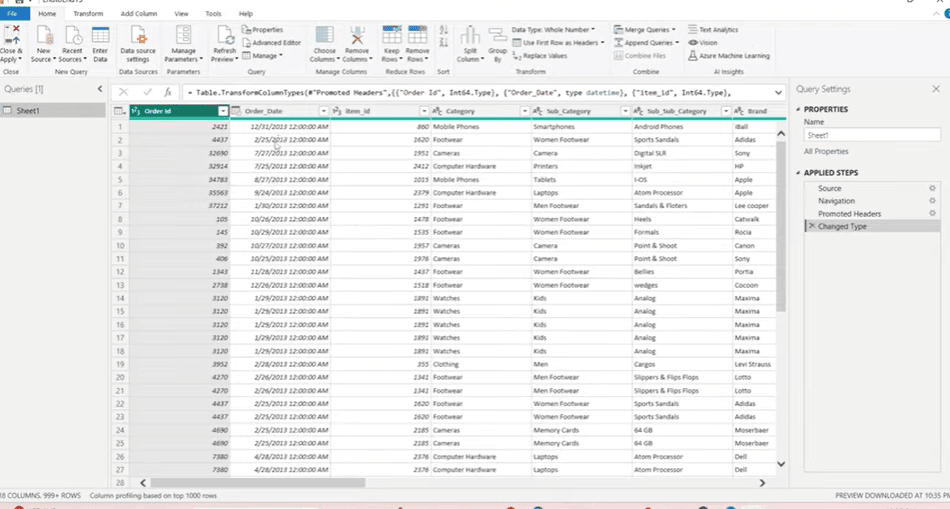Click the horizontal scrollbar right arrow

pos(762,483)
